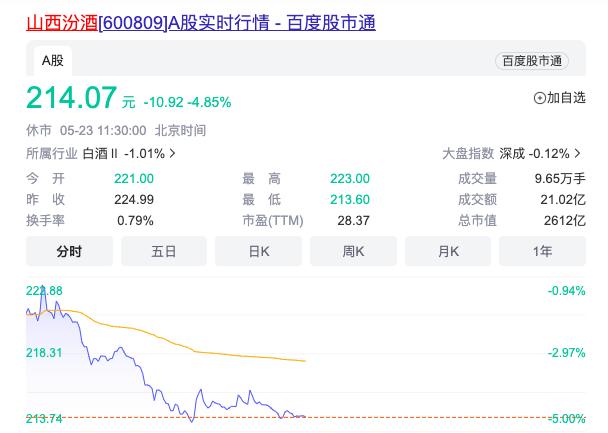Switch to the 分时 chart tab

tap(69, 251)
